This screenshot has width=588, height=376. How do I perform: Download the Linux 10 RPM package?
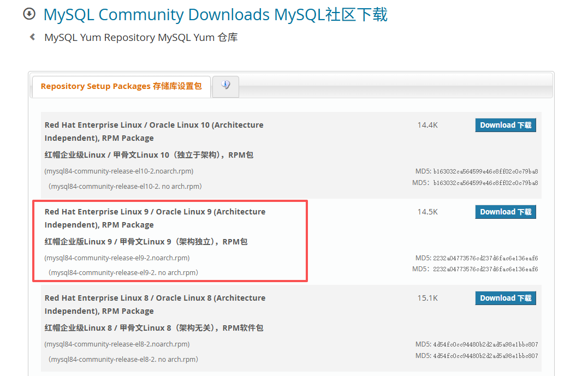506,125
